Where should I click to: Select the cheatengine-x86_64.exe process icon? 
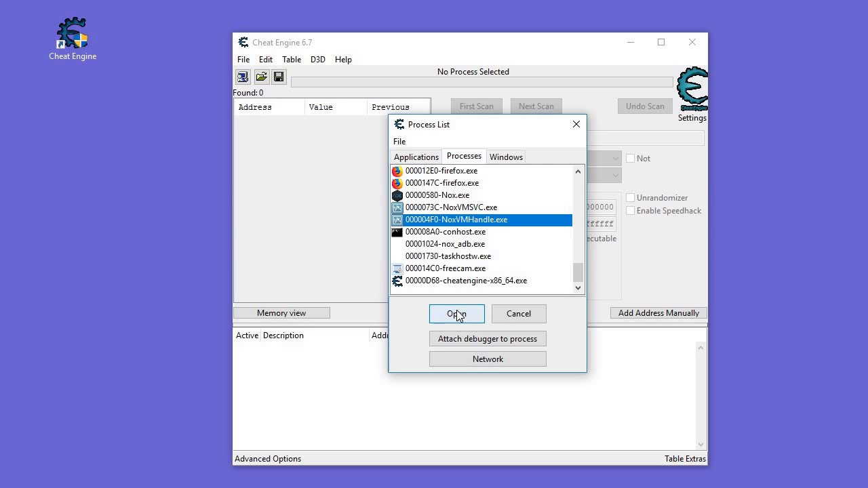click(x=397, y=281)
